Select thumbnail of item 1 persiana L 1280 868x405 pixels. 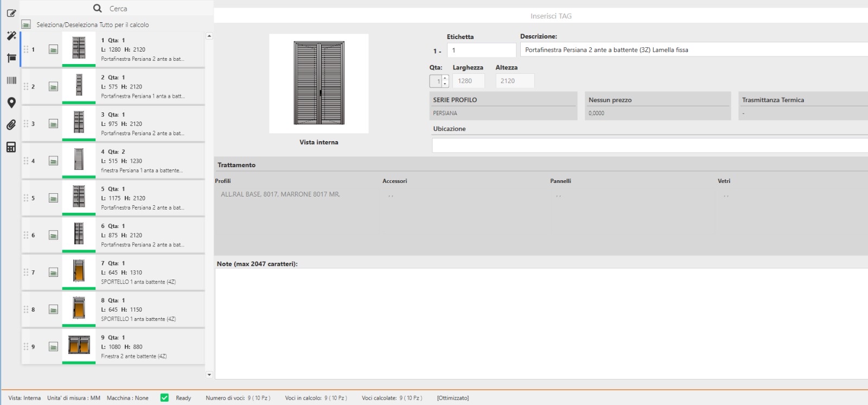tap(79, 48)
